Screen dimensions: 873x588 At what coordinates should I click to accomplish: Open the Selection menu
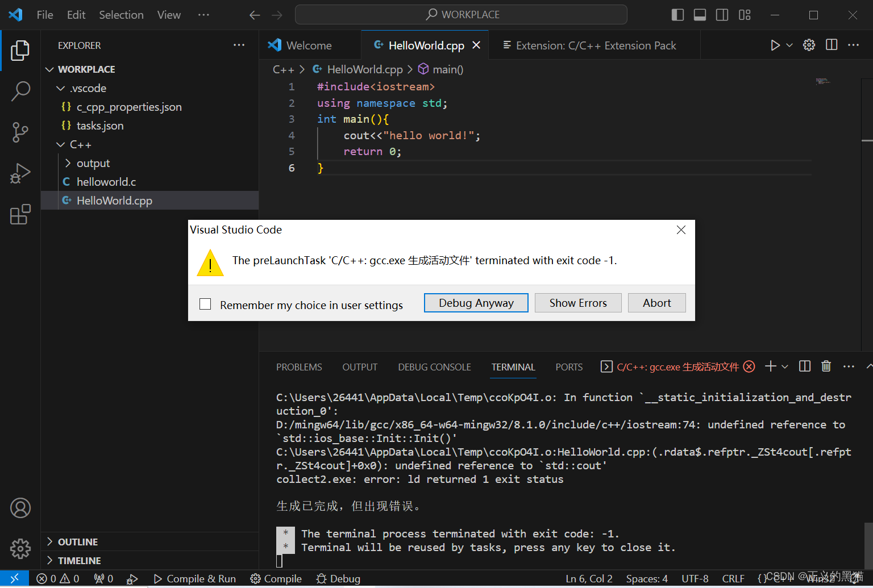point(121,15)
